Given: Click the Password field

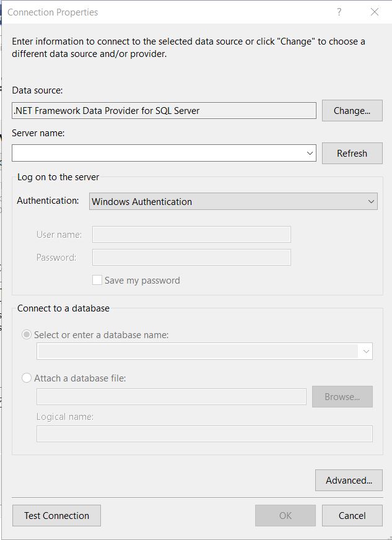Looking at the screenshot, I should (191, 257).
